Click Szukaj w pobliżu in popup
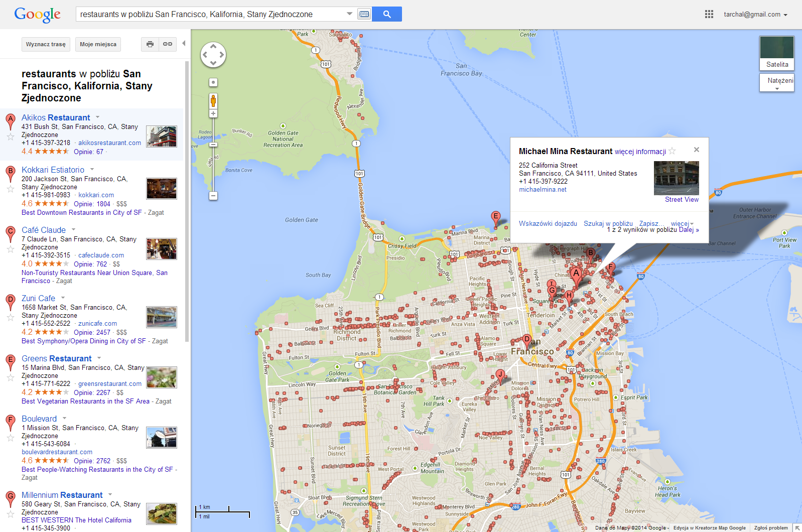The image size is (802, 532). click(608, 223)
